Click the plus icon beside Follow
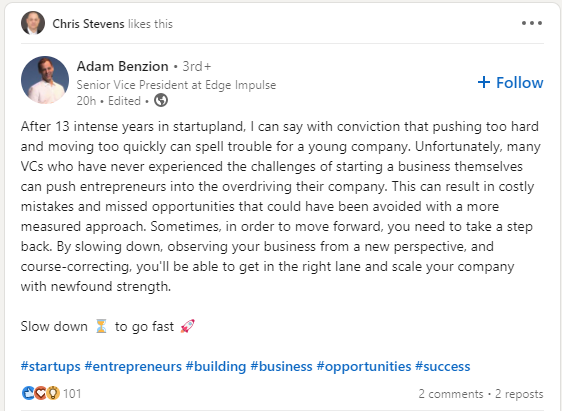This screenshot has height=411, width=562. click(x=484, y=82)
